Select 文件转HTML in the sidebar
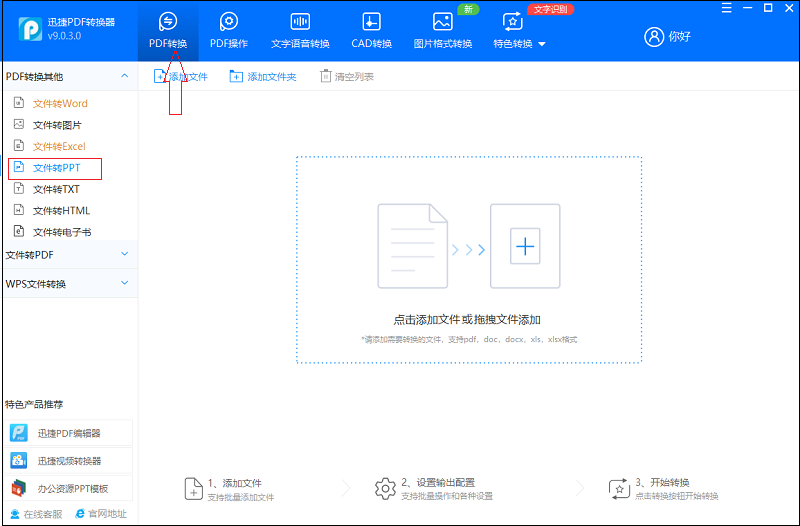Viewport: 800px width, 526px height. pyautogui.click(x=61, y=211)
